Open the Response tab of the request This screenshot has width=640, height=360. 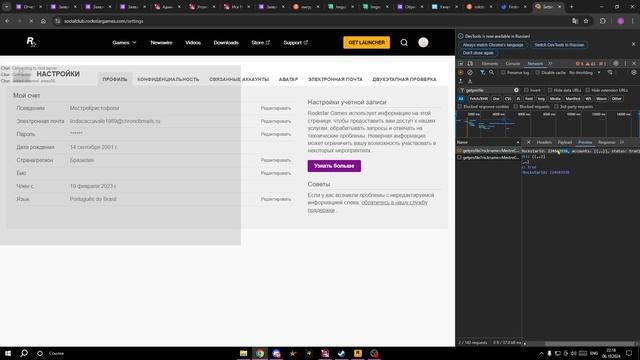point(607,142)
